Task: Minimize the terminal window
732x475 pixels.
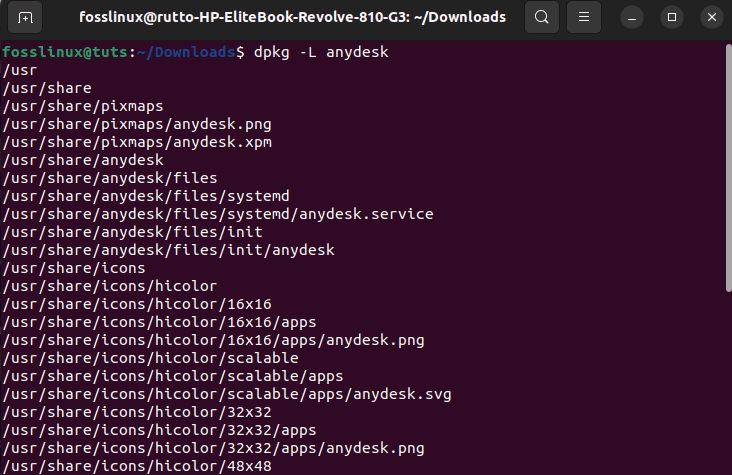Action: coord(632,18)
